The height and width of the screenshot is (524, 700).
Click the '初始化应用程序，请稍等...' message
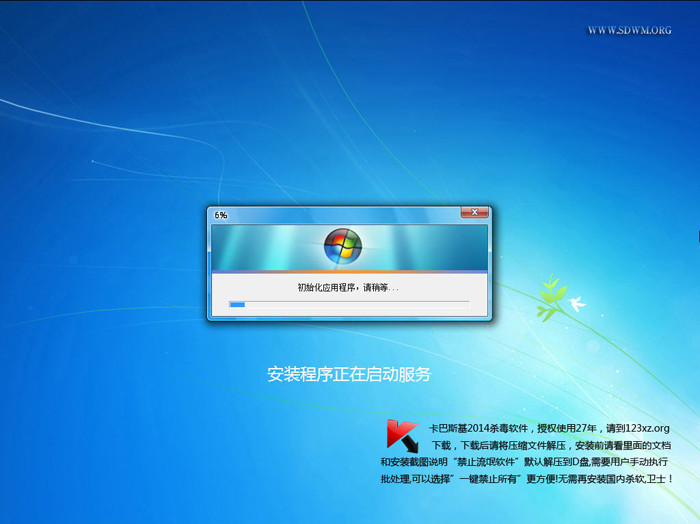pos(348,287)
